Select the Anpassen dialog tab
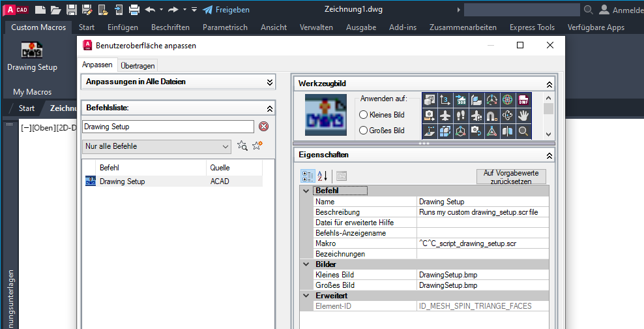 pos(97,65)
